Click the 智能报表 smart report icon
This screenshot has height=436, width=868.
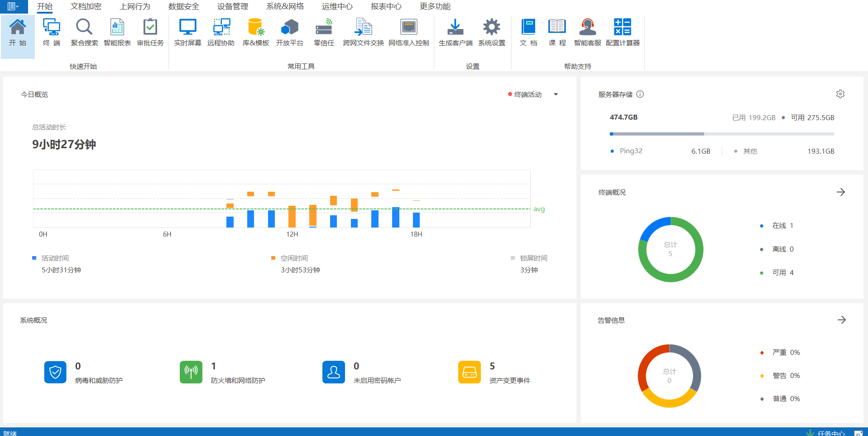pos(117,32)
